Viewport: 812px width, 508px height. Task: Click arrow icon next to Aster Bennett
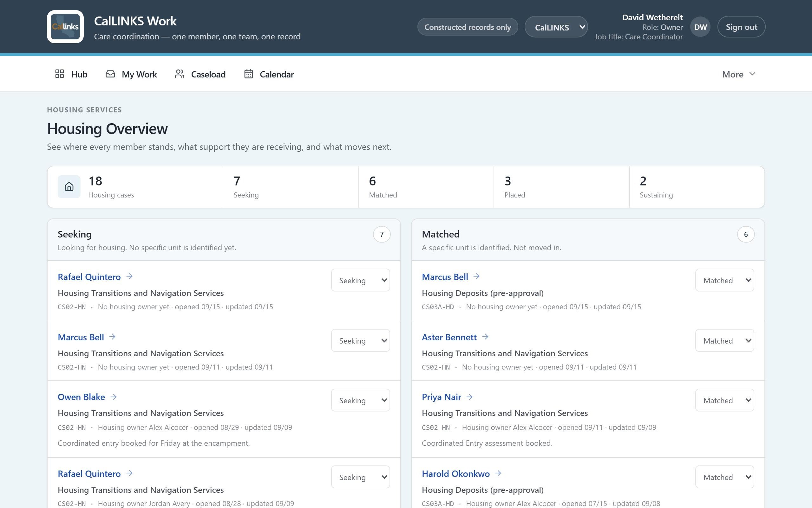(x=485, y=337)
